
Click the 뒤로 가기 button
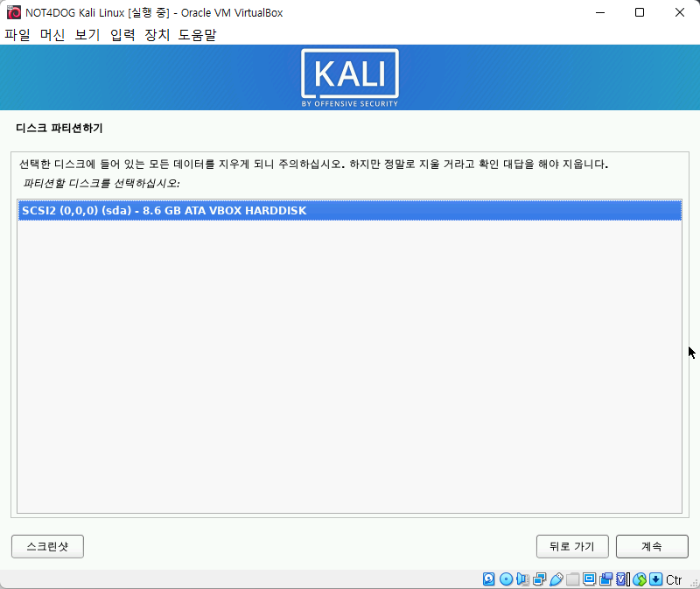point(572,546)
